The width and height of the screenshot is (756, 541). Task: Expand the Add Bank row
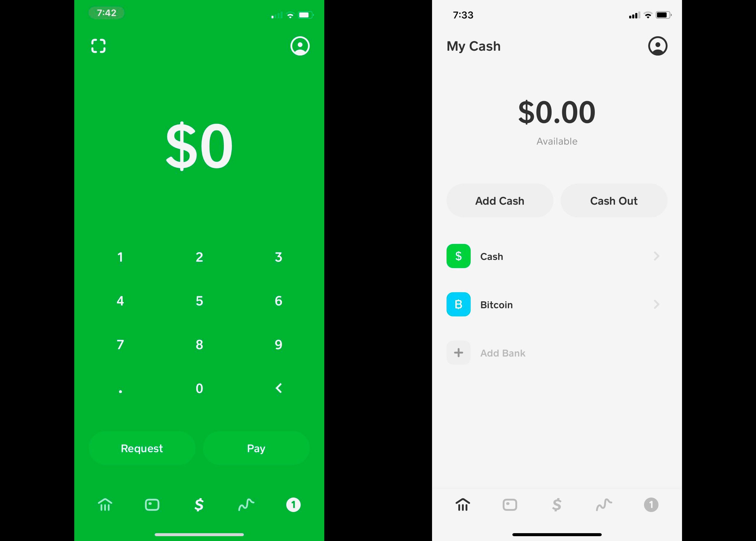[557, 353]
